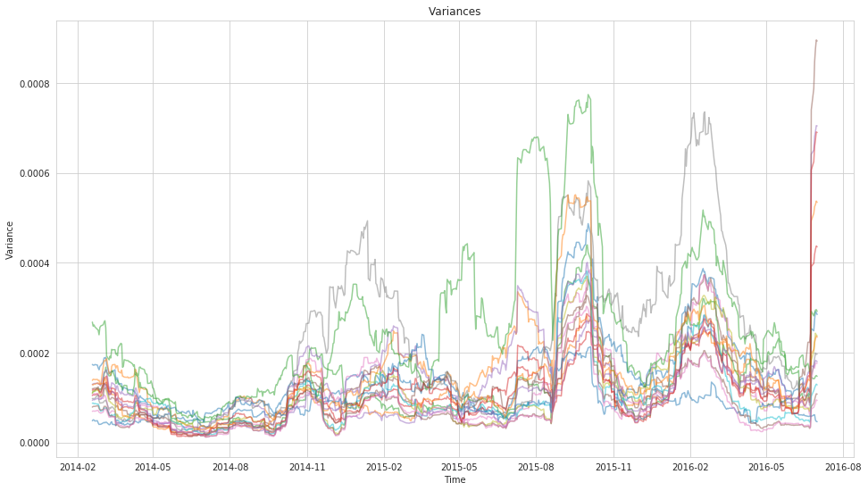The width and height of the screenshot is (868, 491).
Task: Click the chart title "Variances"
Action: click(455, 11)
